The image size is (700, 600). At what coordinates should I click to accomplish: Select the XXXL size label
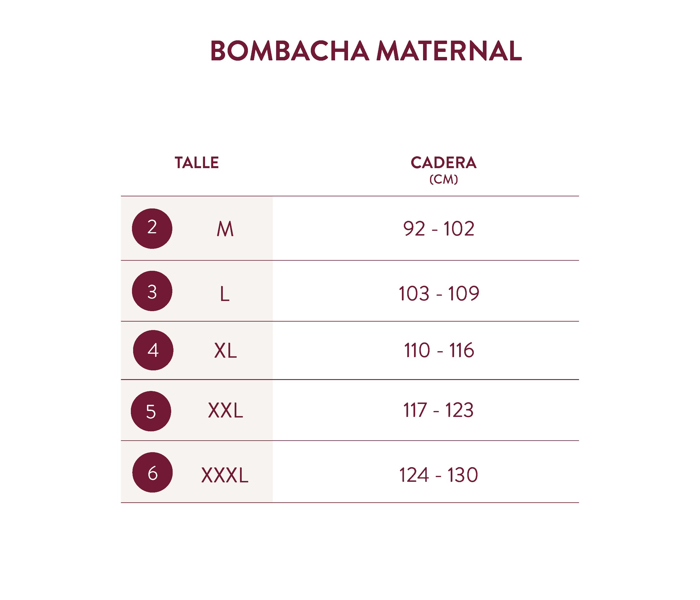pos(225,475)
